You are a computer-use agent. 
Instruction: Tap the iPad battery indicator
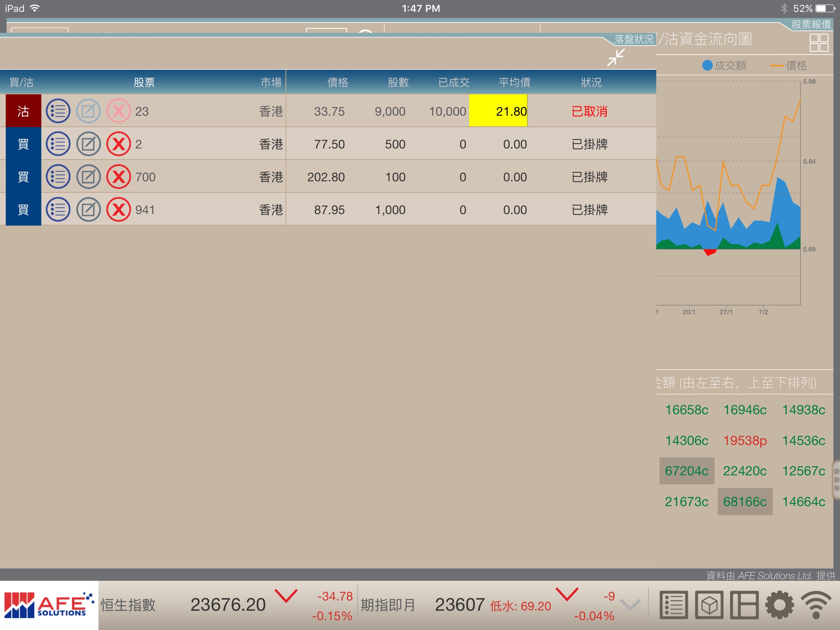(x=825, y=8)
